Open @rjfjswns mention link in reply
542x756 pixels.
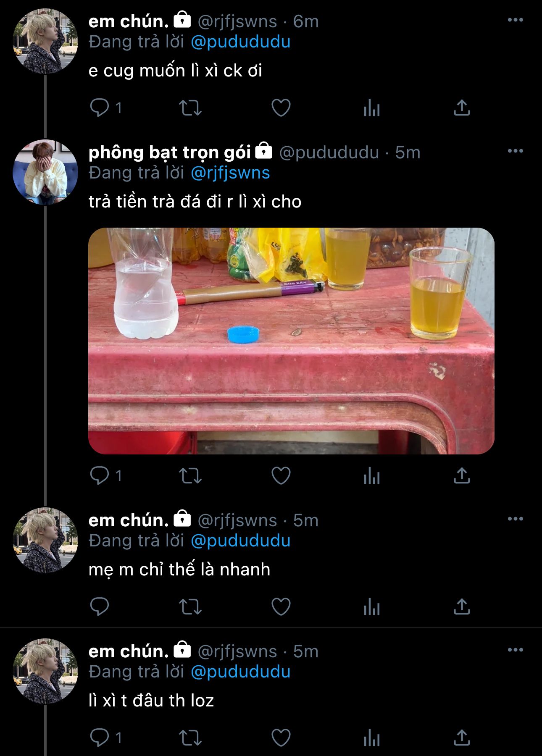pos(230,173)
